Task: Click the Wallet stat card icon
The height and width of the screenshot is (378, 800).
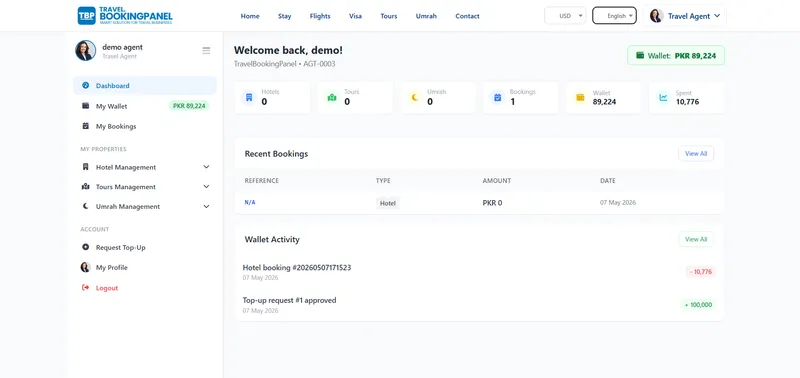Action: pos(580,97)
